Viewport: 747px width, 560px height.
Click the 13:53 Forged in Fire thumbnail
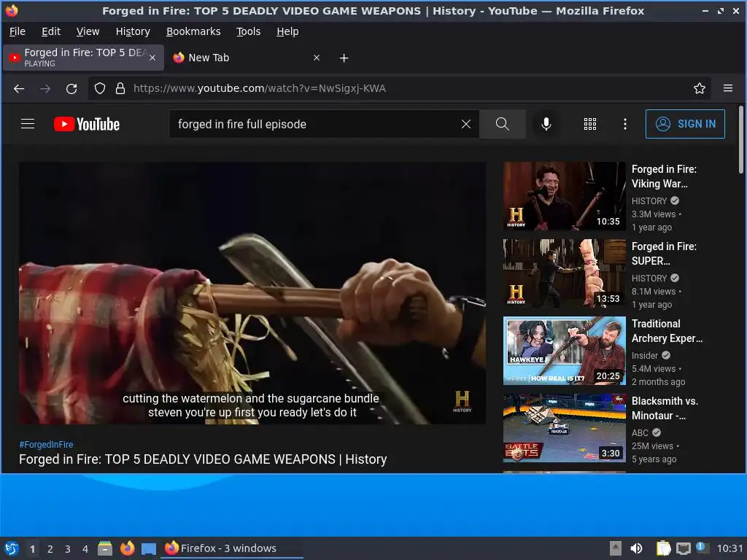coord(564,273)
